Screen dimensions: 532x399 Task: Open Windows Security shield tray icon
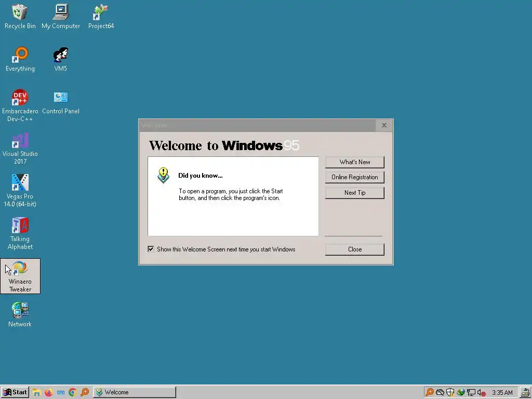pos(450,392)
